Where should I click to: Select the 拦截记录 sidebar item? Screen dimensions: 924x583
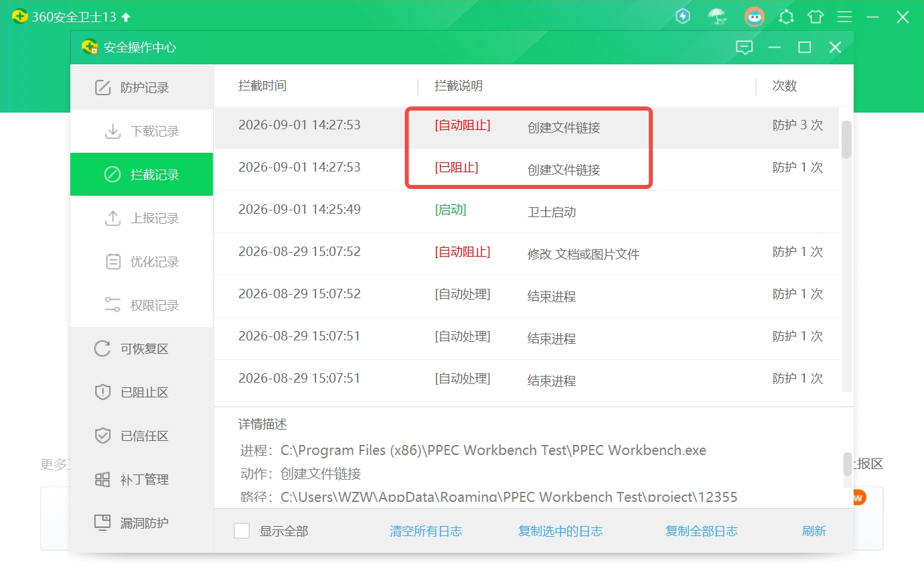tap(142, 175)
